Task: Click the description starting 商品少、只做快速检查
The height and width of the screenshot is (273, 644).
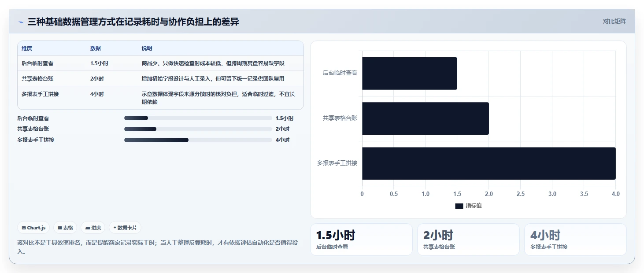Action: click(213, 63)
